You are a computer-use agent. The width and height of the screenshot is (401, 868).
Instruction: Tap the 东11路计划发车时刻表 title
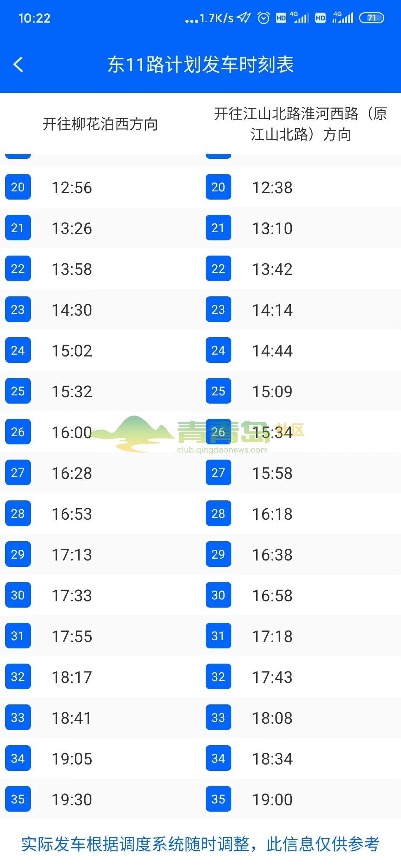(200, 65)
